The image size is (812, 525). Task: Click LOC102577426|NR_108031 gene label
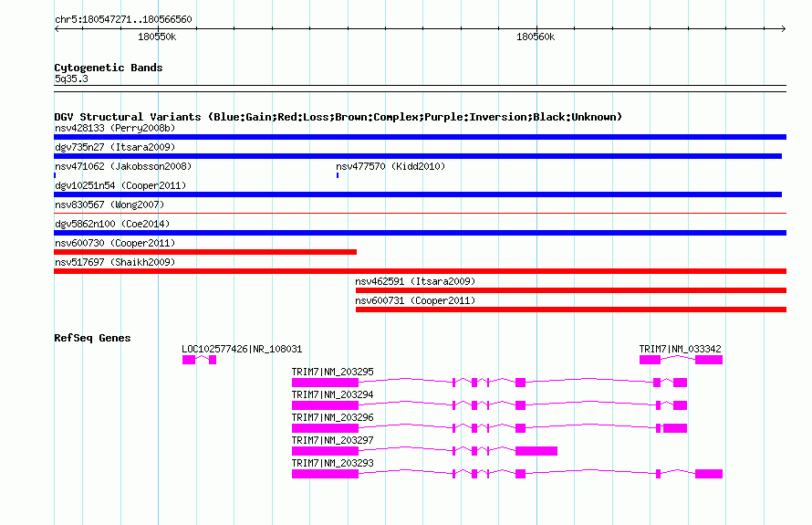242,350
